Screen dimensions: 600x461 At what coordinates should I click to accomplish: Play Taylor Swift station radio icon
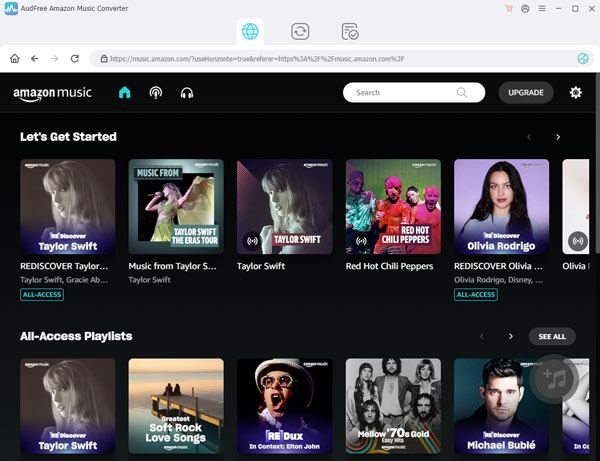click(253, 241)
